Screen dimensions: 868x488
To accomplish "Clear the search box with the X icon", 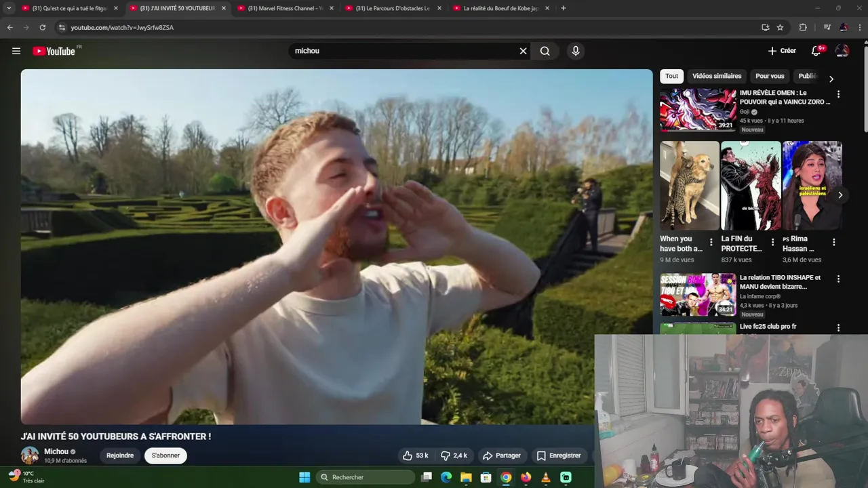I will click(523, 51).
